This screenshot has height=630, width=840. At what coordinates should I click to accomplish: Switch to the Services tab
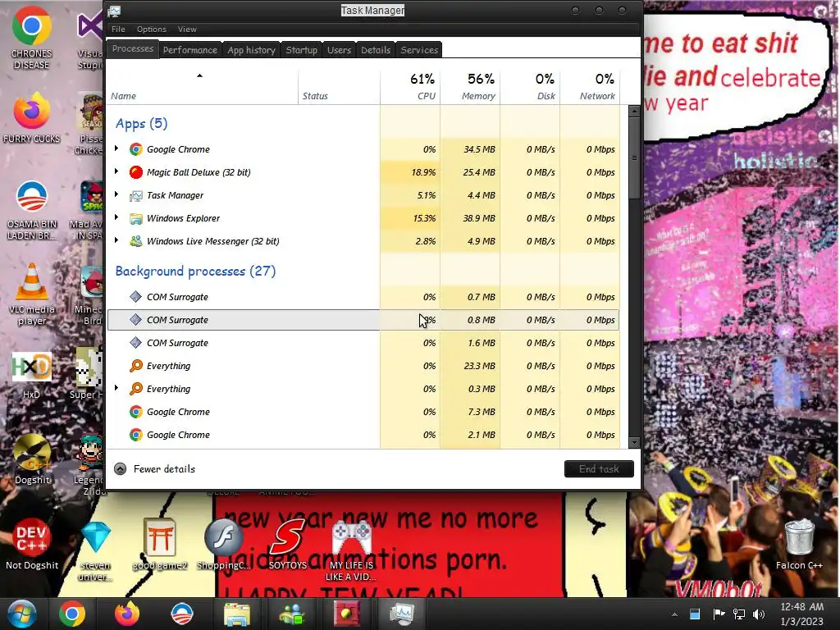point(419,50)
